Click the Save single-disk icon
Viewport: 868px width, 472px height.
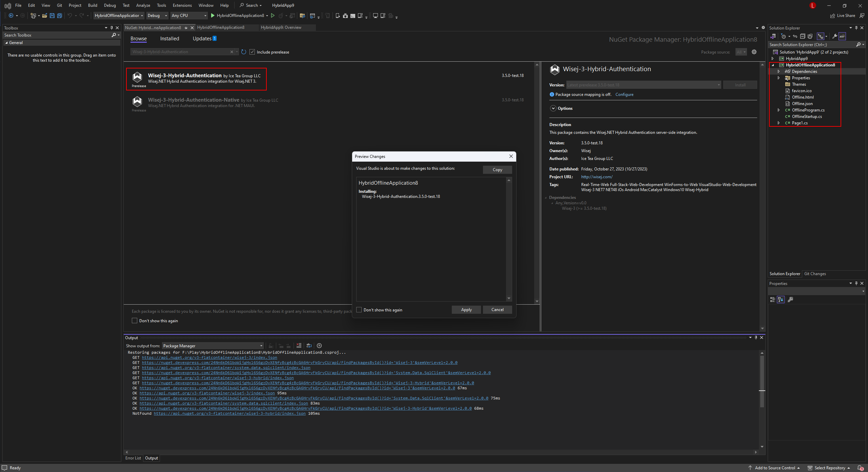point(52,16)
